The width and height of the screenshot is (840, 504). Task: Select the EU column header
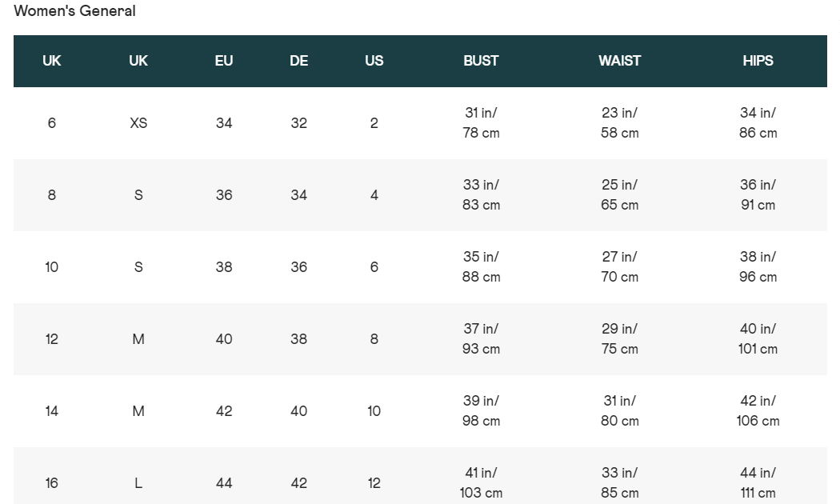tap(224, 61)
